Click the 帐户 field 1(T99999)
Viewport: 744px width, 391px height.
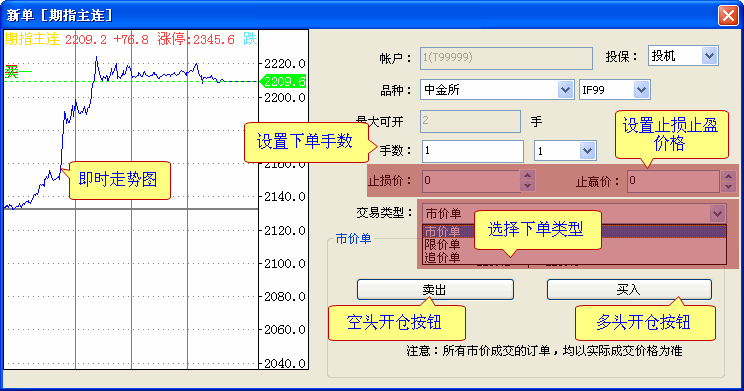[x=506, y=58]
